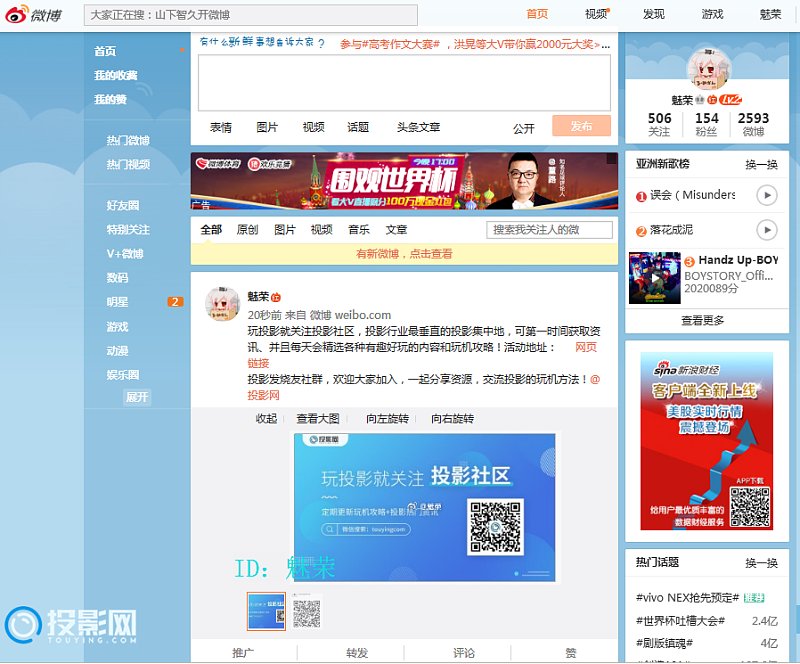Expand the sidebar groups with 展开

coord(137,397)
